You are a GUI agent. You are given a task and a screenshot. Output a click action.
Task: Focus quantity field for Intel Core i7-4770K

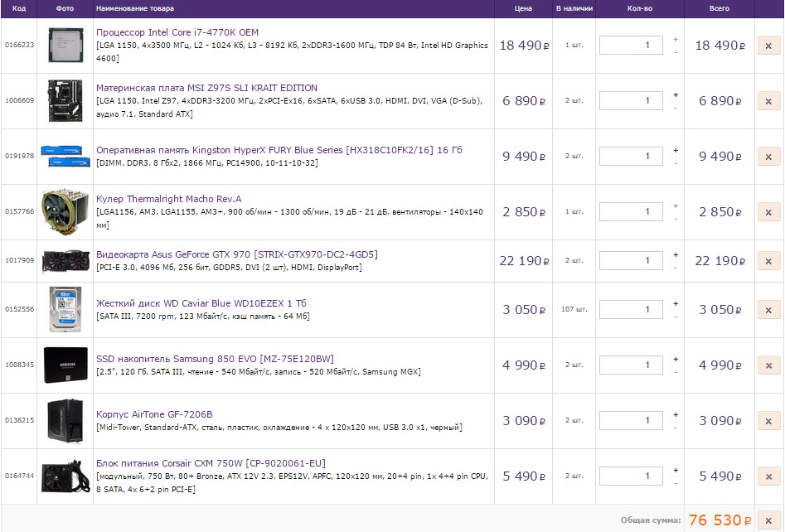631,46
